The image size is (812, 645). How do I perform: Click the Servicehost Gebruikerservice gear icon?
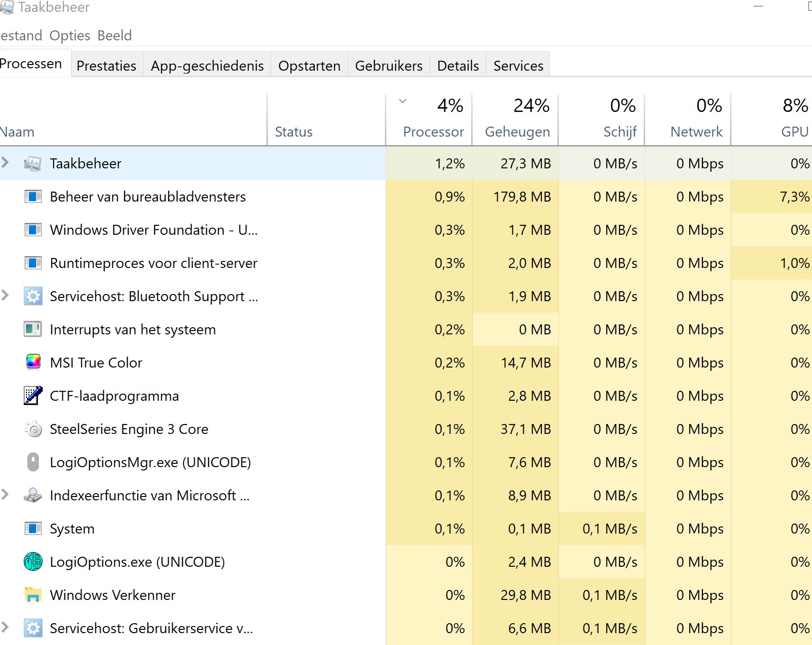[x=33, y=628]
